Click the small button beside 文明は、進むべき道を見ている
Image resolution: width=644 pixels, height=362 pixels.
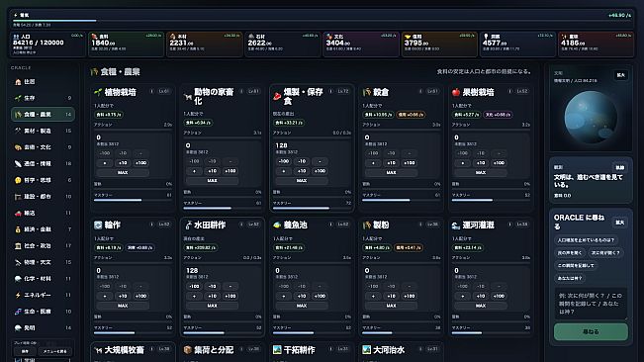(x=620, y=167)
